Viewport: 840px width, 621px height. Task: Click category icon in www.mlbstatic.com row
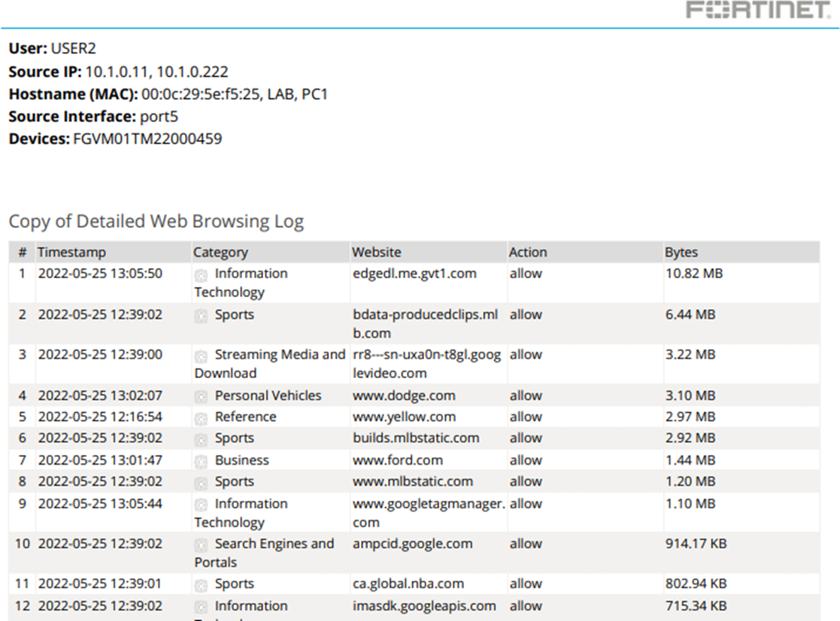point(201,483)
